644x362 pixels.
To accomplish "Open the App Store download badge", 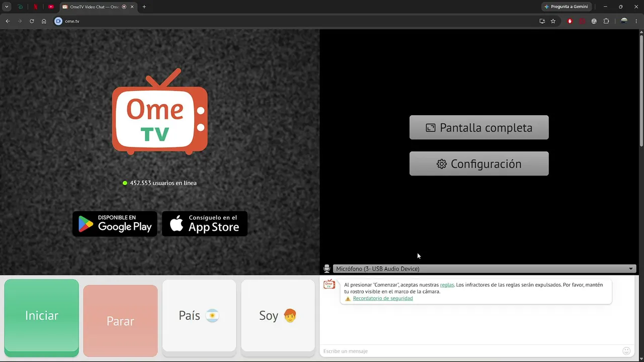I will [205, 224].
